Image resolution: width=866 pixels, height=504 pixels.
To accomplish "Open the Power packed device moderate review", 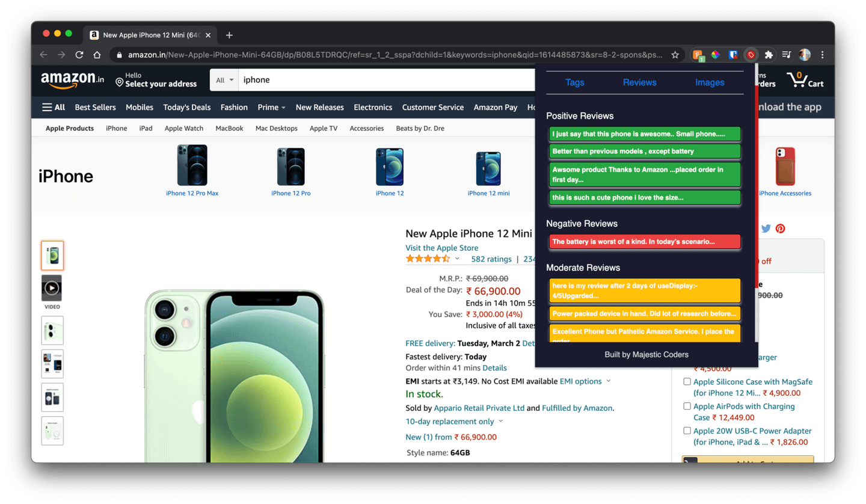I will [645, 313].
